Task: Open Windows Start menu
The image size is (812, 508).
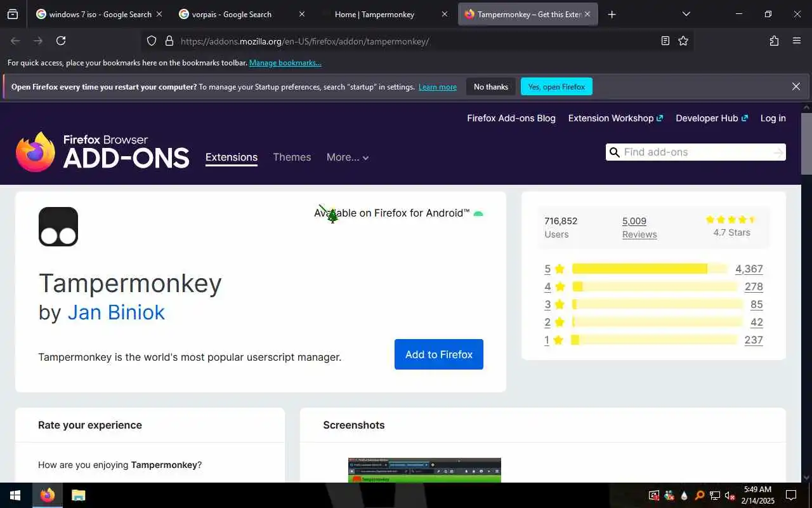Action: [x=15, y=495]
